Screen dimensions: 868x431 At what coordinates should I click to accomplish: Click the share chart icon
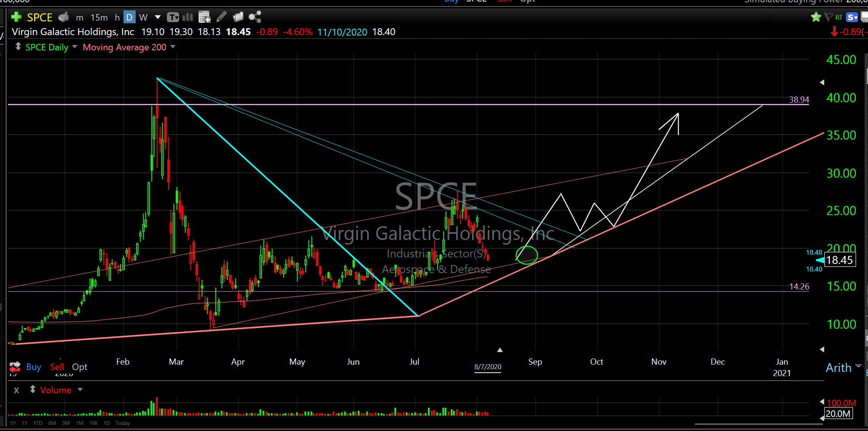(255, 17)
